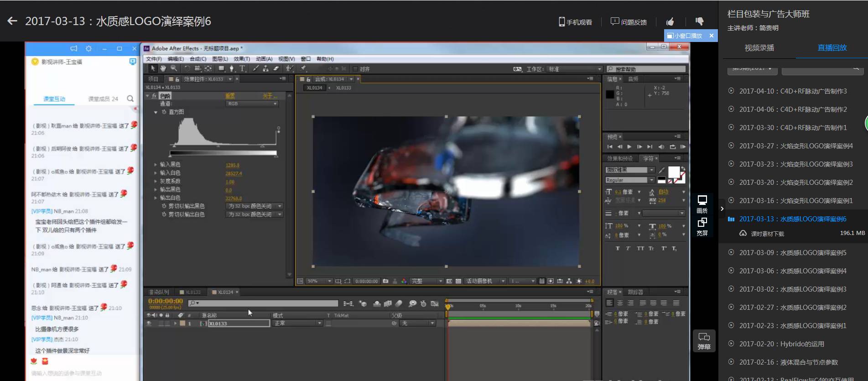Select the Brush tool

tap(255, 68)
